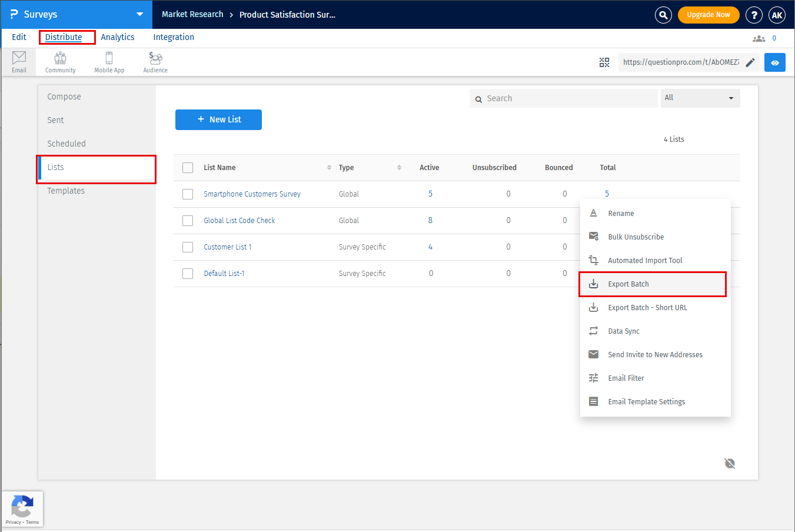
Task: Preview survey with the eye button
Action: click(x=774, y=62)
